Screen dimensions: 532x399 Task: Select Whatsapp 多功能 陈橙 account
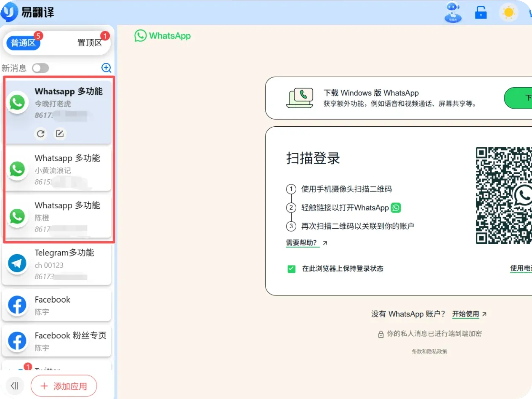click(x=57, y=216)
